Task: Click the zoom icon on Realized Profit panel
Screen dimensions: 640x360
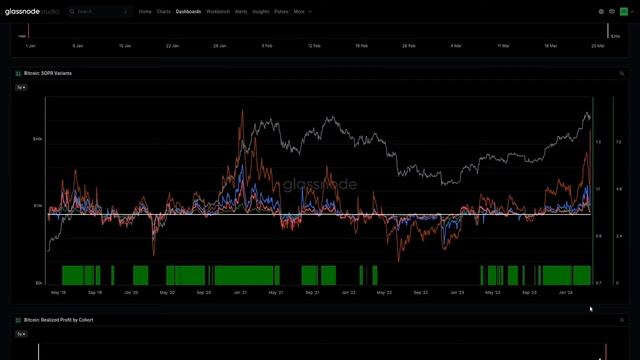Action: [x=622, y=320]
